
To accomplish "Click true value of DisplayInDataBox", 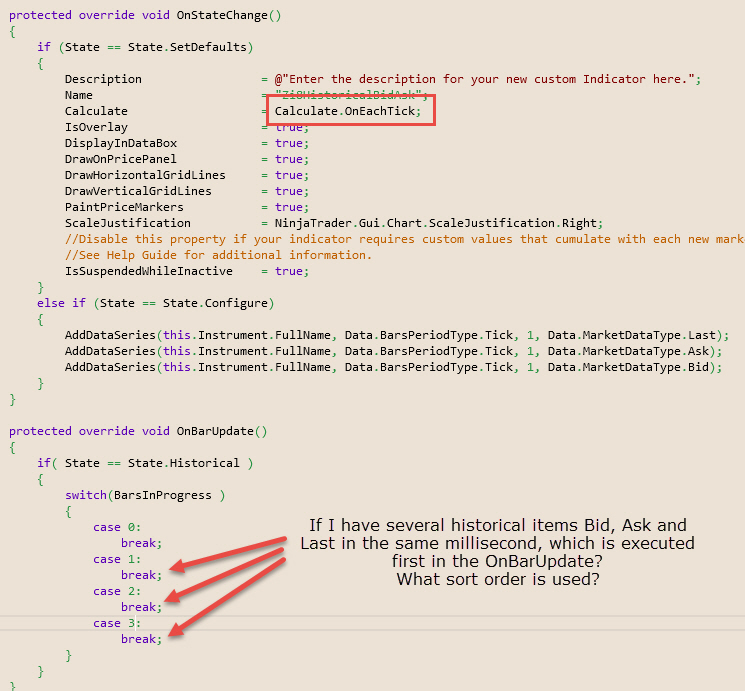I will pyautogui.click(x=288, y=143).
